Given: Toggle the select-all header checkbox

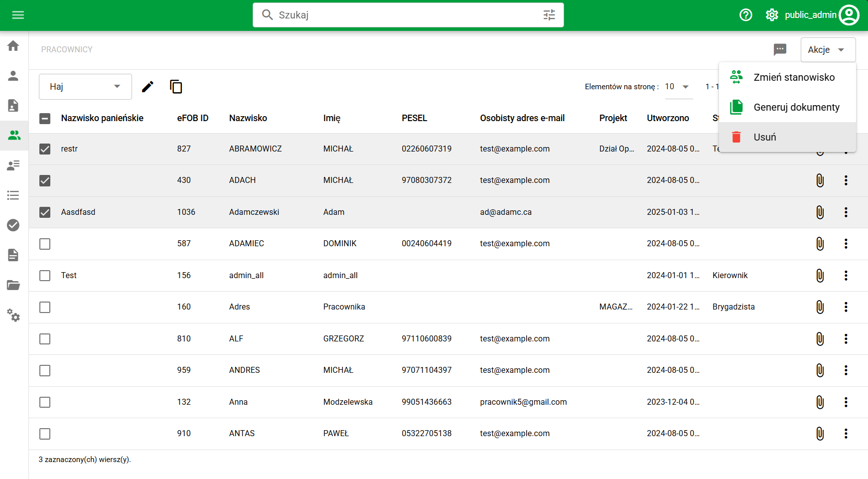Looking at the screenshot, I should pyautogui.click(x=45, y=119).
